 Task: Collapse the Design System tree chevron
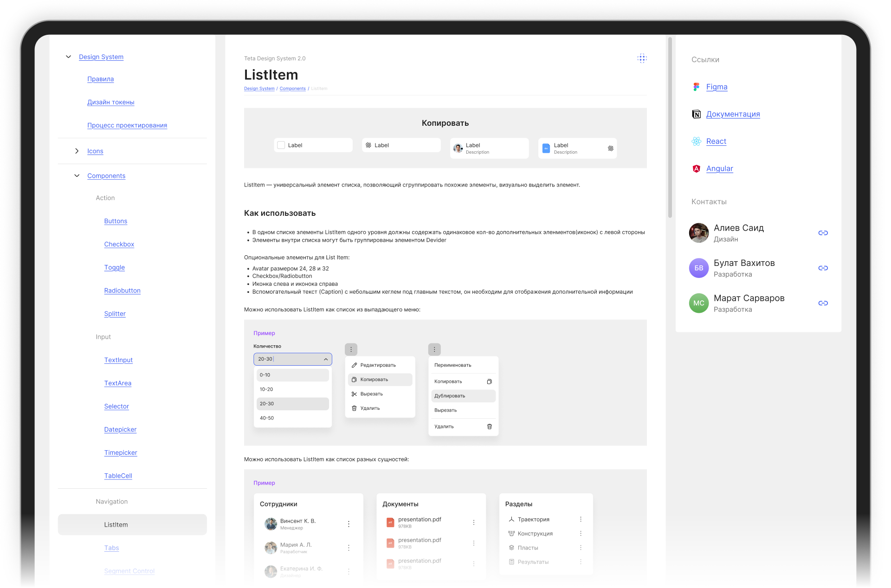68,57
